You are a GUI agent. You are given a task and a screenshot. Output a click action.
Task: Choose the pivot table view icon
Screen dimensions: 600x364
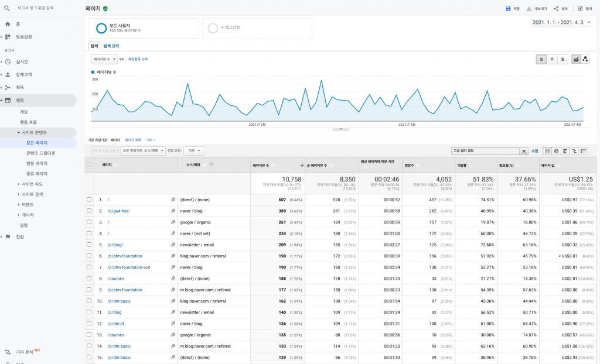pyautogui.click(x=583, y=151)
